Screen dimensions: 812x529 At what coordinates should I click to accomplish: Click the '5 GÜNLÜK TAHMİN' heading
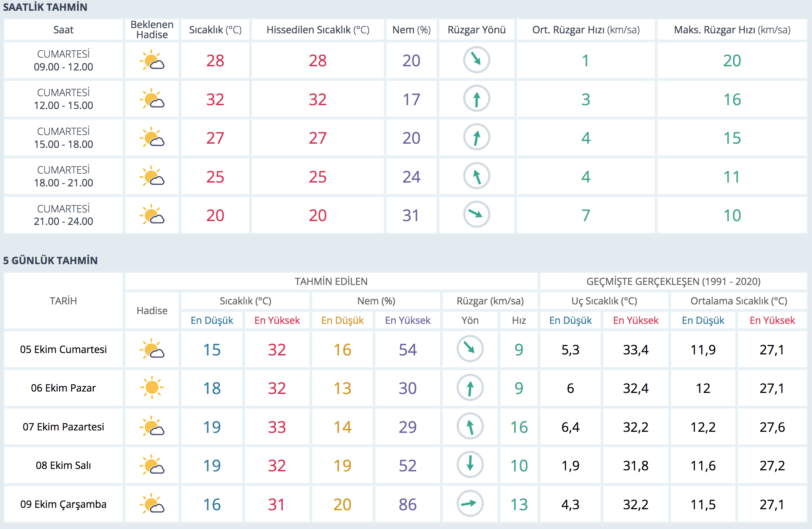pyautogui.click(x=50, y=260)
